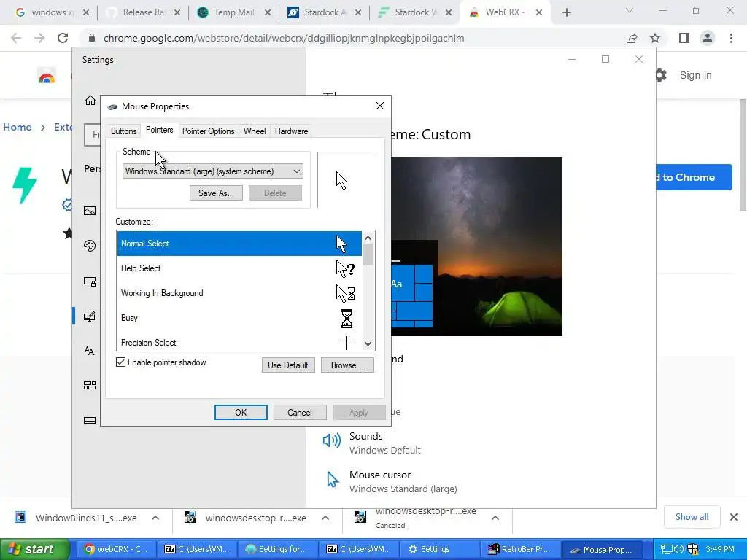Click Add to Chrome button

693,177
